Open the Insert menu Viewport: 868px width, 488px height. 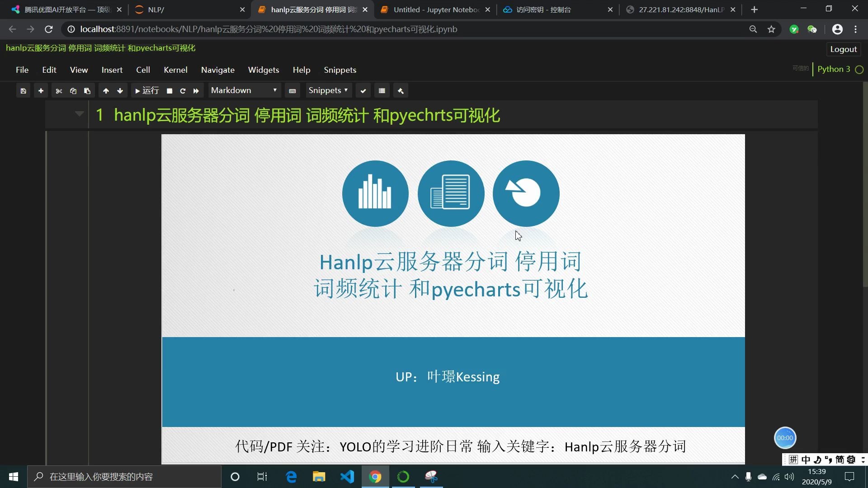[112, 70]
